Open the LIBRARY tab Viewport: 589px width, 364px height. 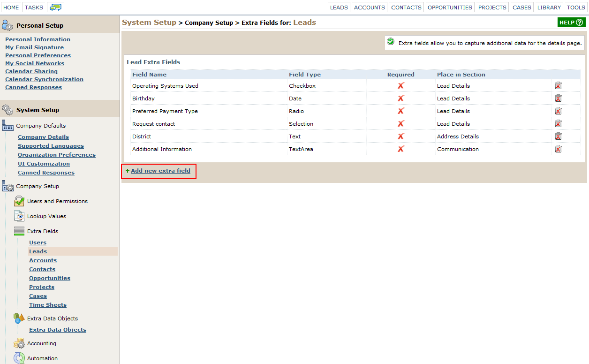tap(549, 8)
